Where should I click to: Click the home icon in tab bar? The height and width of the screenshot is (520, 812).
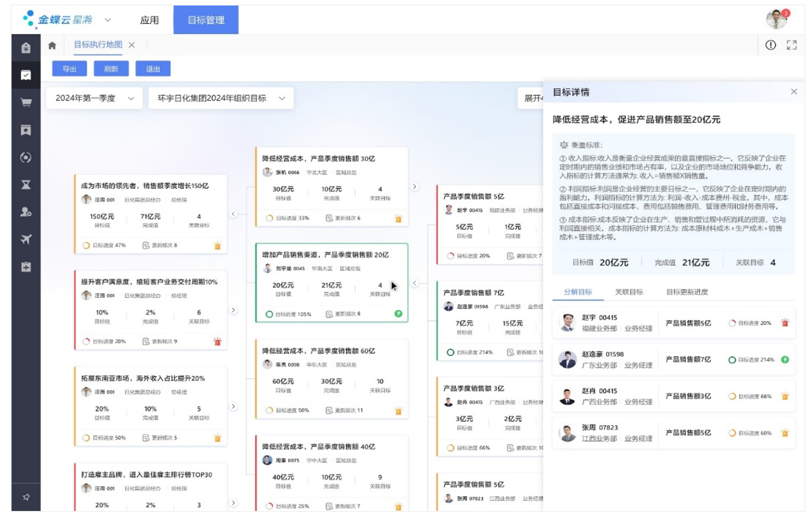52,46
